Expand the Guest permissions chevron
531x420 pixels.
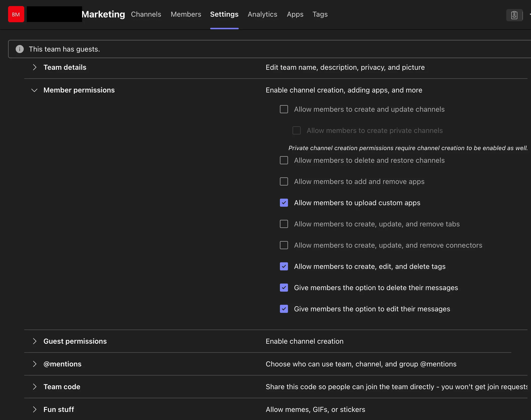coord(35,341)
